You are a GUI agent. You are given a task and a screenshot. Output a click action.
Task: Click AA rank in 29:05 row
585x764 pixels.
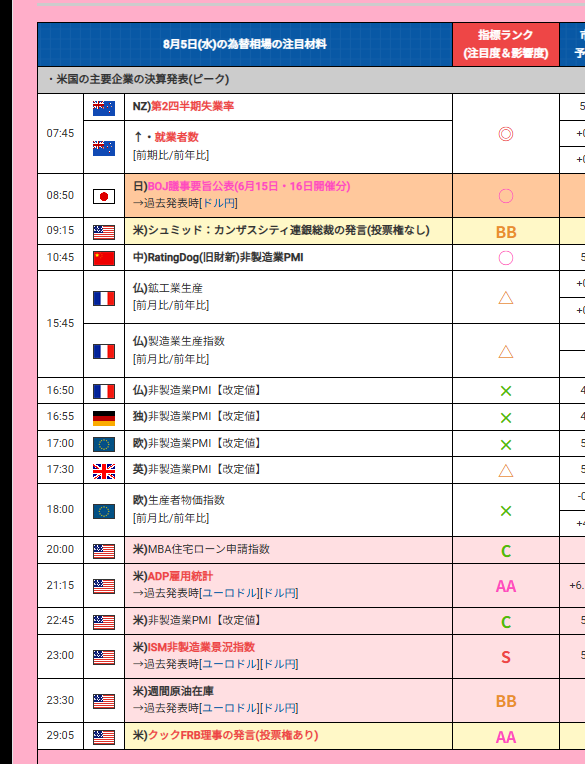(506, 737)
